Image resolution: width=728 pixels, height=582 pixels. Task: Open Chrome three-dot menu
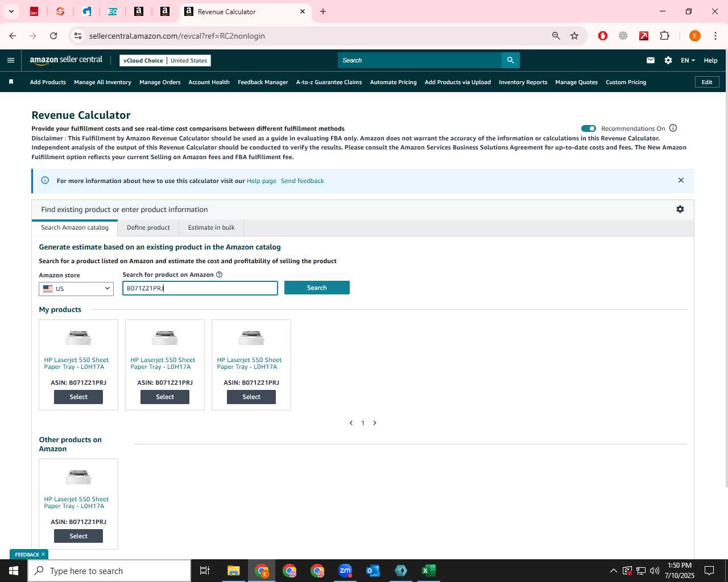pyautogui.click(x=715, y=36)
